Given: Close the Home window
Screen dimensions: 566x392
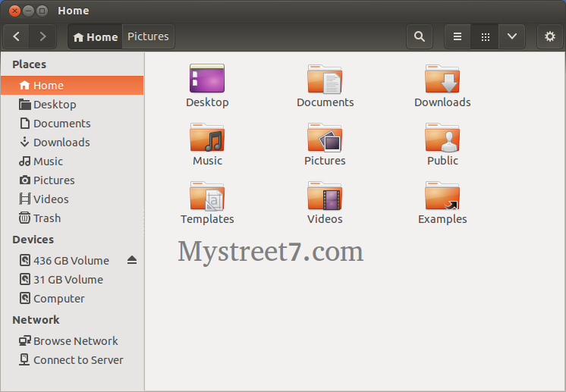Looking at the screenshot, I should click(14, 11).
